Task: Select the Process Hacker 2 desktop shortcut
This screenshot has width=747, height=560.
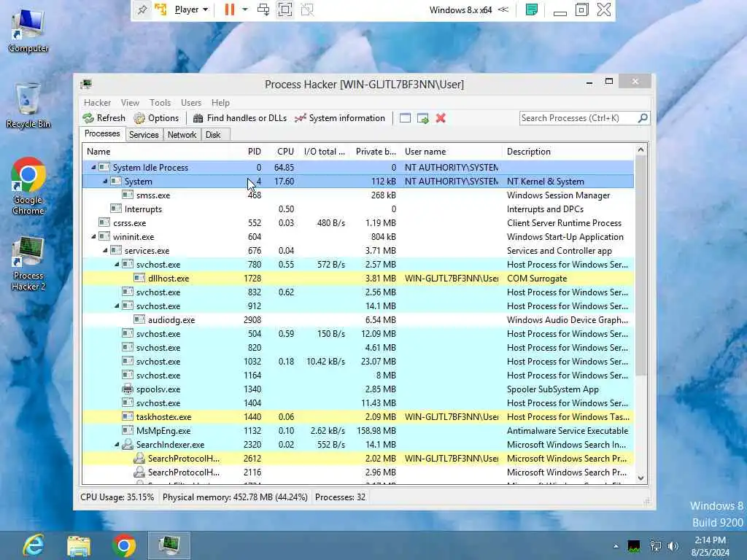Action: [28, 262]
